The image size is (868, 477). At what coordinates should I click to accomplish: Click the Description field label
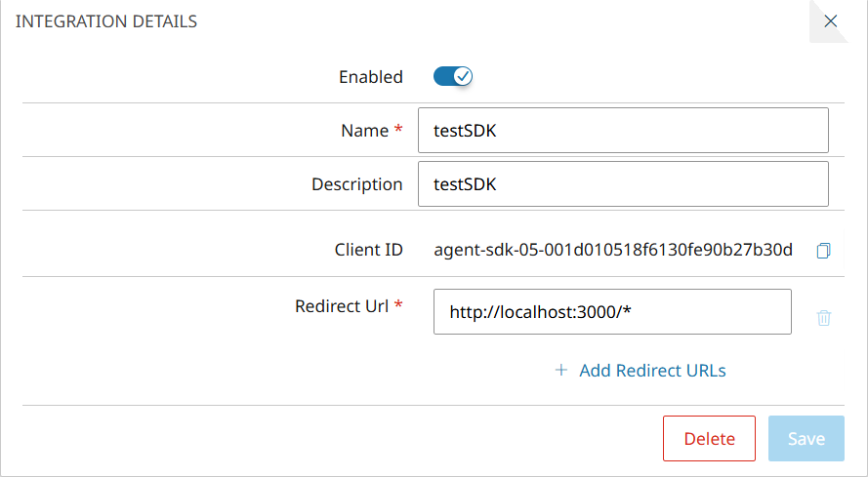pyautogui.click(x=357, y=184)
